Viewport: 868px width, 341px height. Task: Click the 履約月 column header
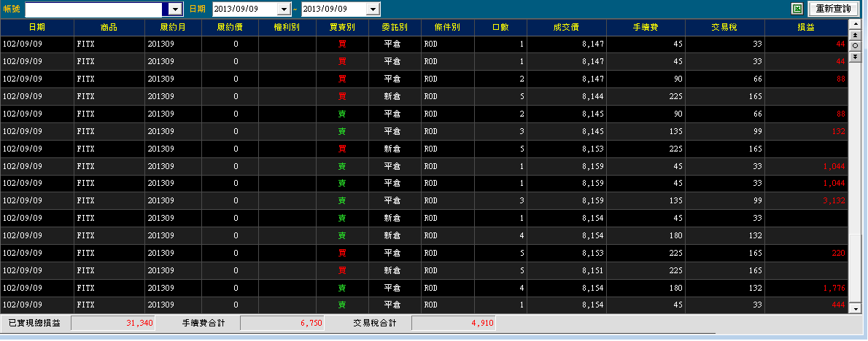[x=174, y=28]
